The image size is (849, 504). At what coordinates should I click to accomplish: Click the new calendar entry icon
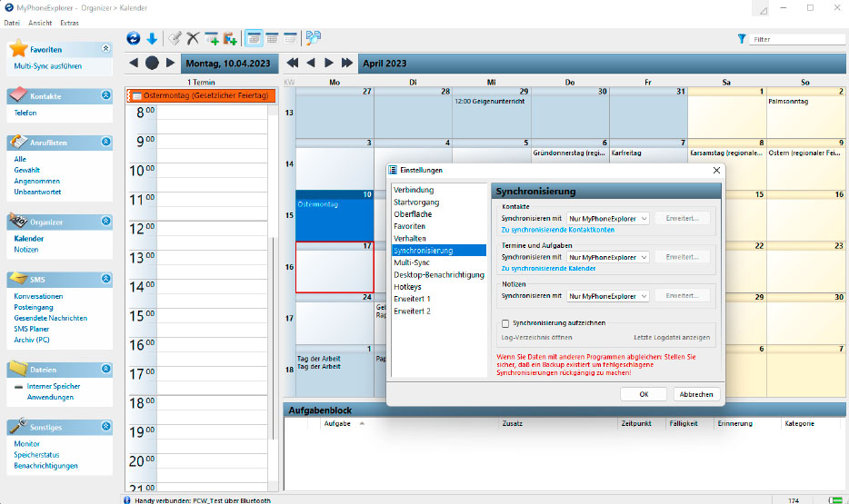tap(211, 39)
